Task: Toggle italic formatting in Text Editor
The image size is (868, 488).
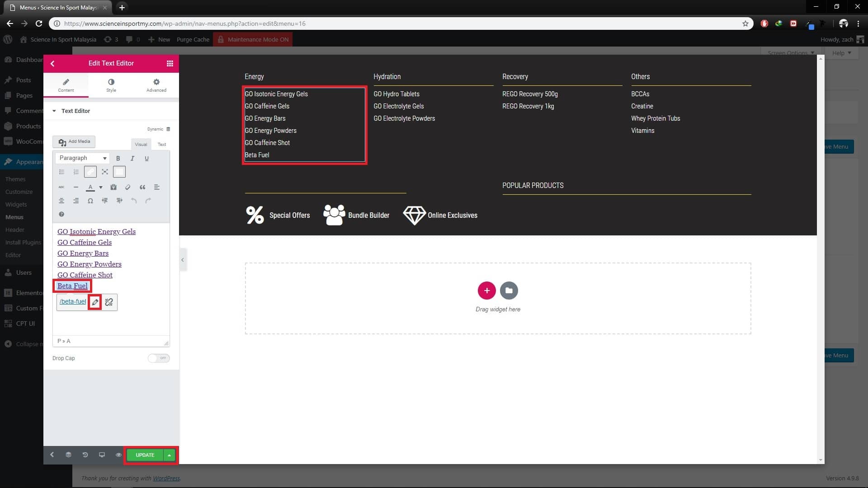Action: coord(132,159)
